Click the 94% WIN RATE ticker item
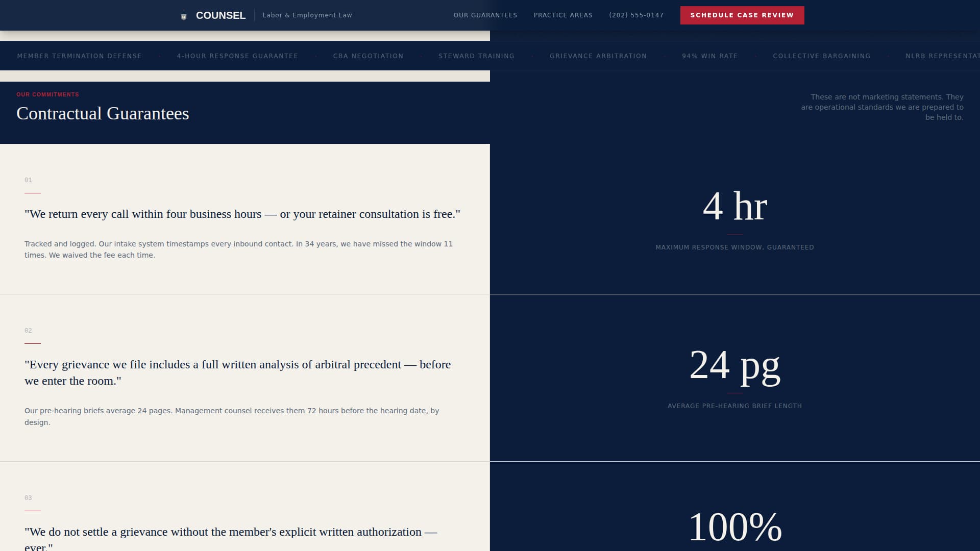Image resolution: width=980 pixels, height=551 pixels. coord(709,56)
